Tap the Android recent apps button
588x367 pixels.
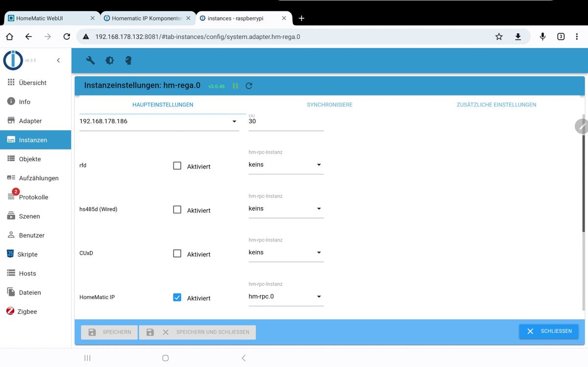click(87, 358)
